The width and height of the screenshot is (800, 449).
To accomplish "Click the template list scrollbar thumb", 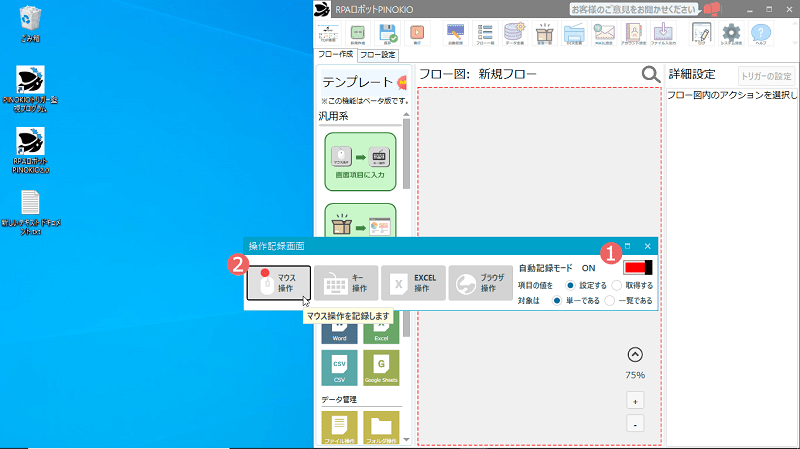I will coord(406,154).
